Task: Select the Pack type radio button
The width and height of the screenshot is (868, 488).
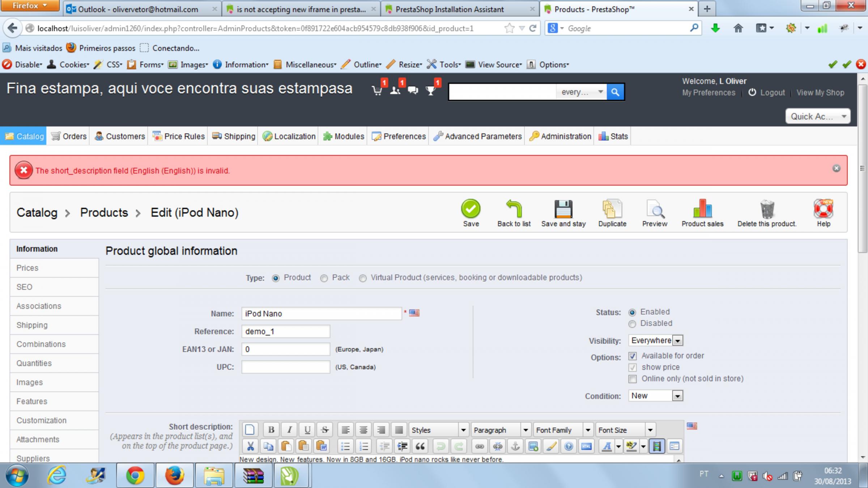Action: [x=324, y=278]
